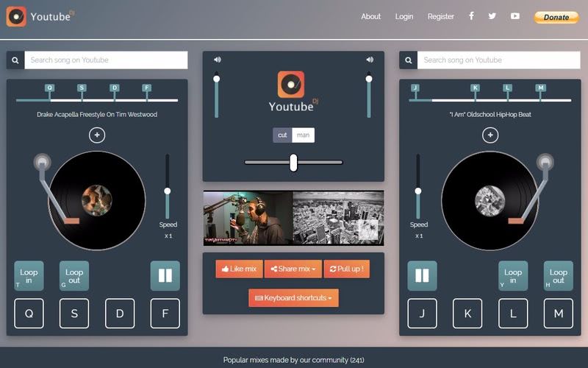Focus the left Search song on Youtube field
588x368 pixels.
[106, 60]
